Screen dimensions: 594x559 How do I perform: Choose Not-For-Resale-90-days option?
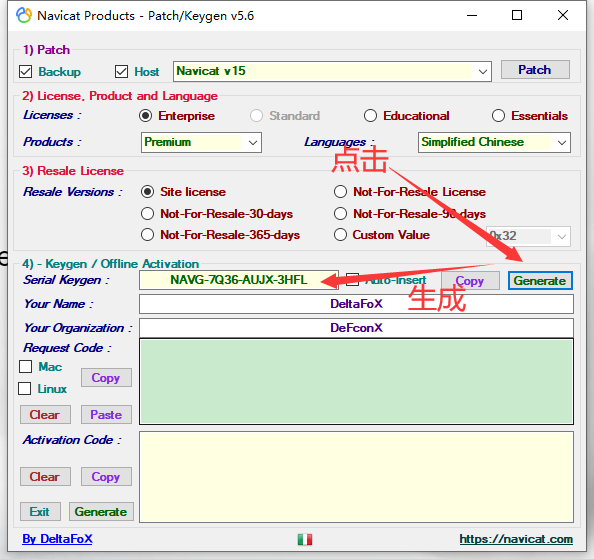click(340, 214)
